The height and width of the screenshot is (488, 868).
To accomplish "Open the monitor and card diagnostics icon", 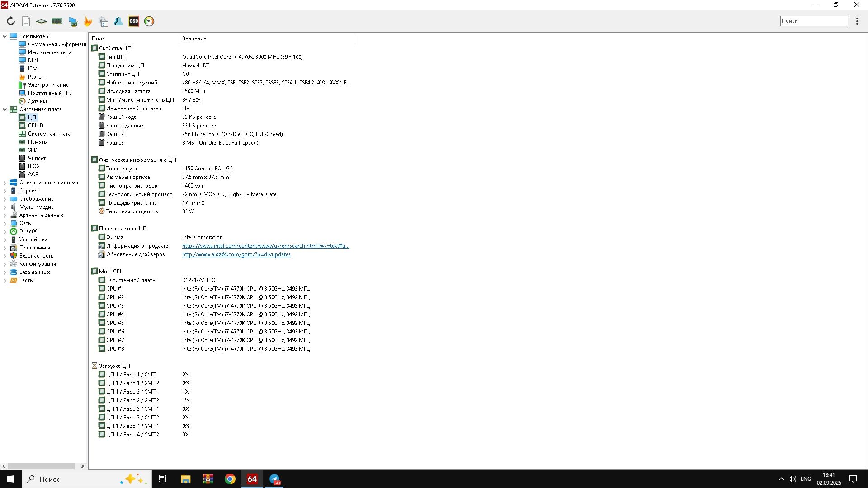I will 73,21.
